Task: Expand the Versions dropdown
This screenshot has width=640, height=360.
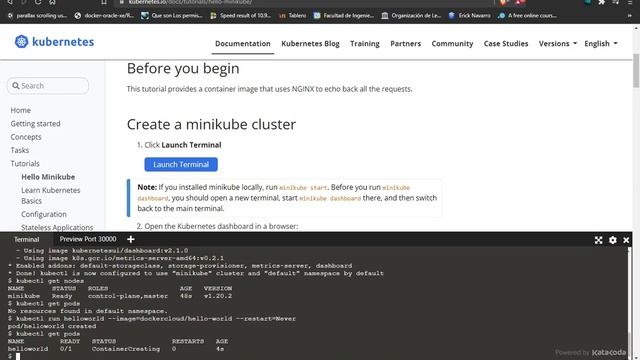Action: (558, 44)
